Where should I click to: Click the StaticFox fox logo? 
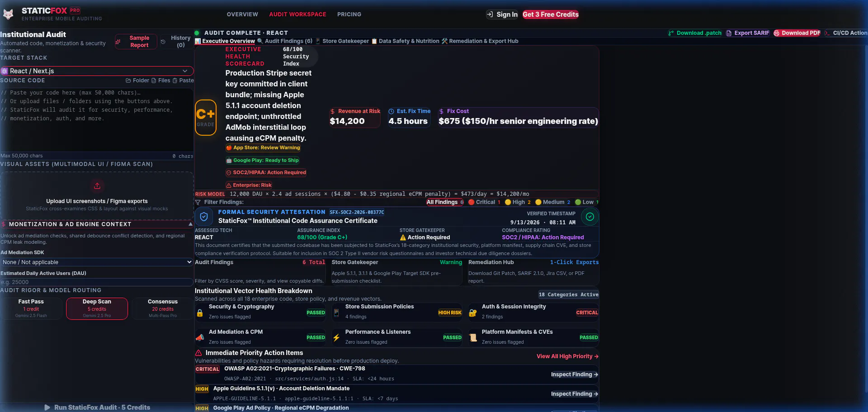pos(8,14)
